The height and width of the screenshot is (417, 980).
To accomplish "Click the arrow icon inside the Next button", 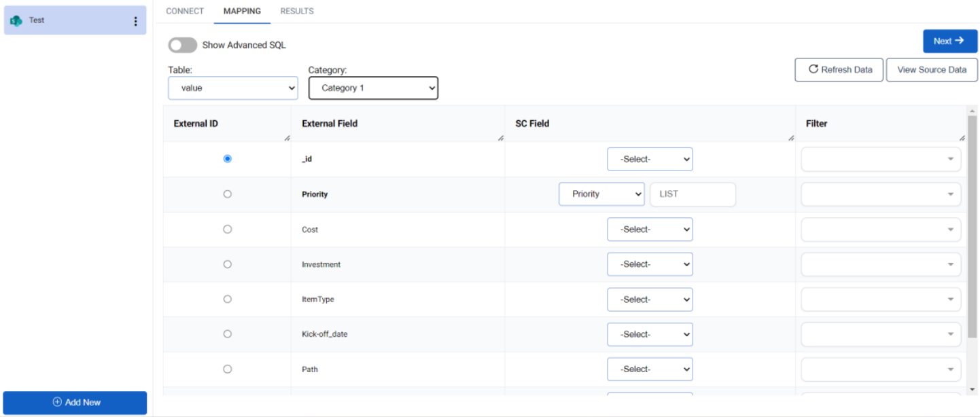I will (x=960, y=41).
